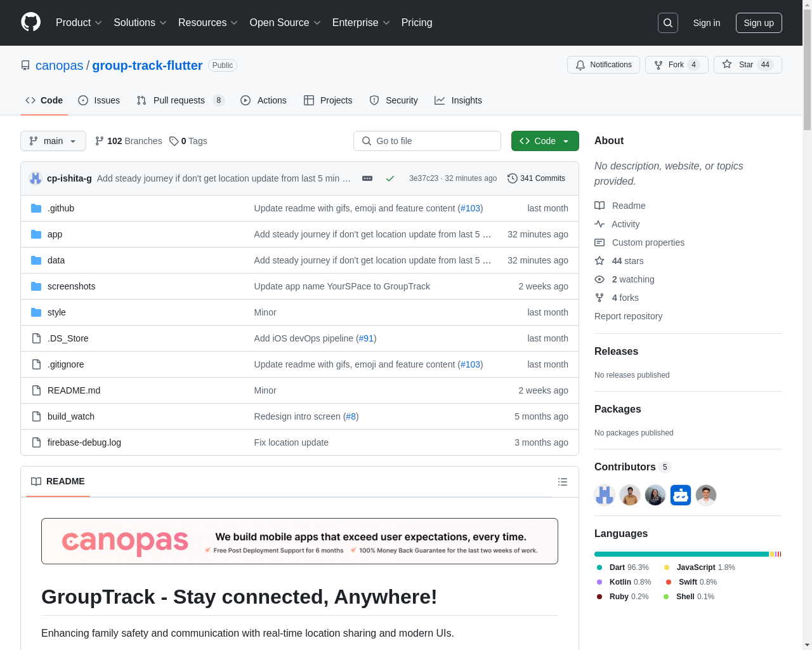Switch to the Projects tab

pos(328,100)
